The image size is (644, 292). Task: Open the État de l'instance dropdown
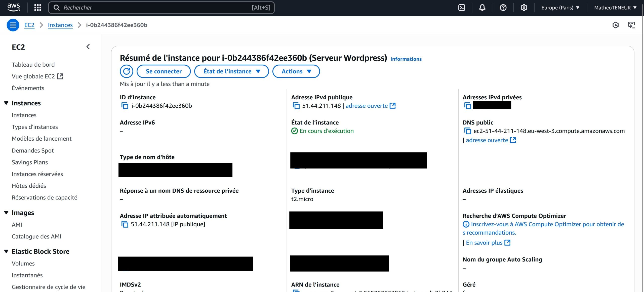[231, 71]
